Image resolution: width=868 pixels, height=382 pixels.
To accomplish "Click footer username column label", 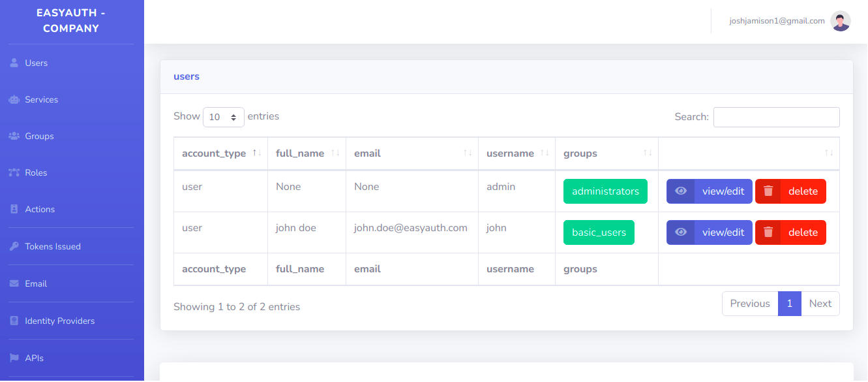I will 510,269.
